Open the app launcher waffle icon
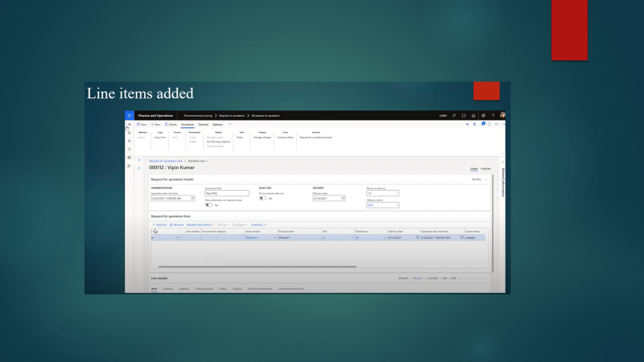This screenshot has width=644, height=362. [x=130, y=116]
